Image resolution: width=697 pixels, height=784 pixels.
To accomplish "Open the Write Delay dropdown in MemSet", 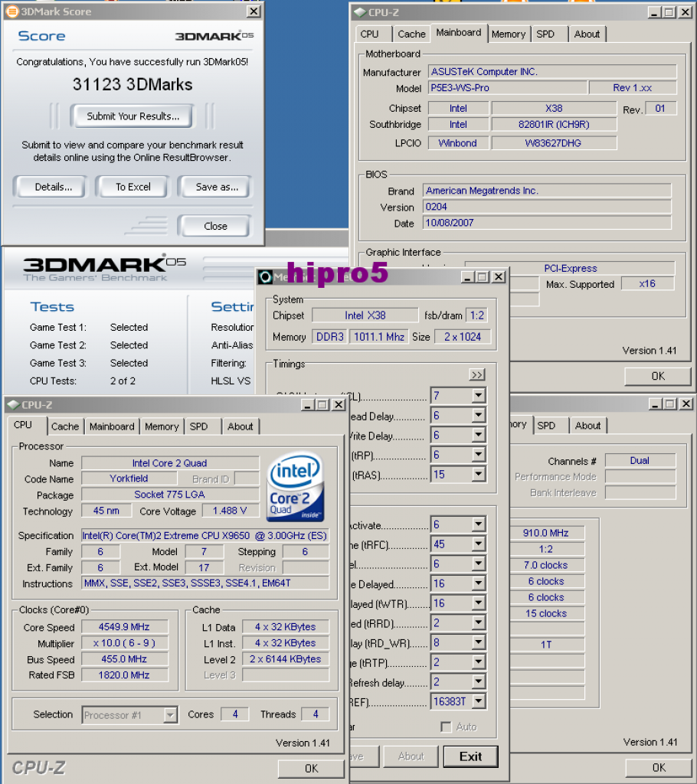I will [x=479, y=435].
